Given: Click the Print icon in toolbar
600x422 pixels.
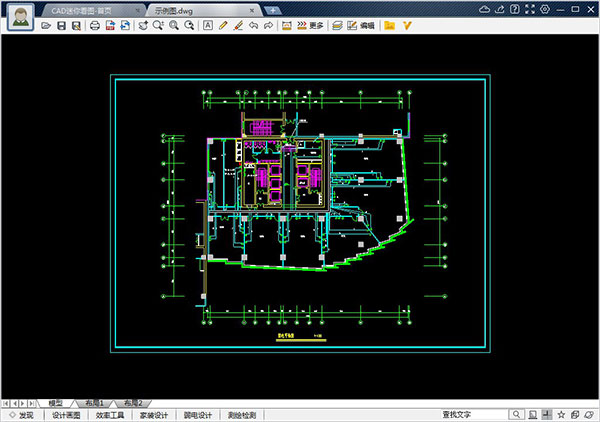Looking at the screenshot, I should pos(95,25).
